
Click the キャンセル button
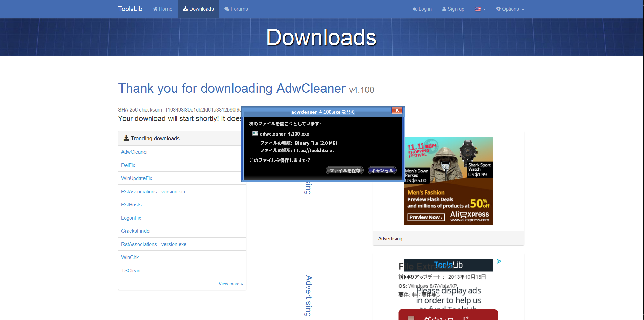point(382,171)
